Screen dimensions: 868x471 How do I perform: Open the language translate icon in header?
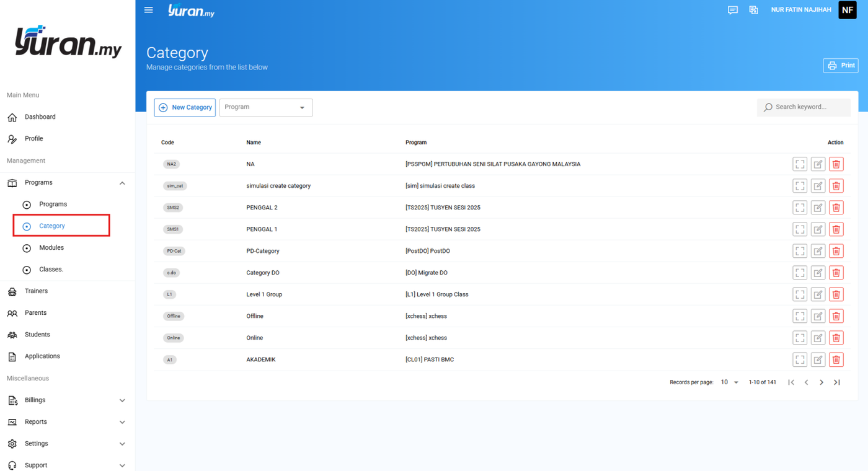[753, 10]
